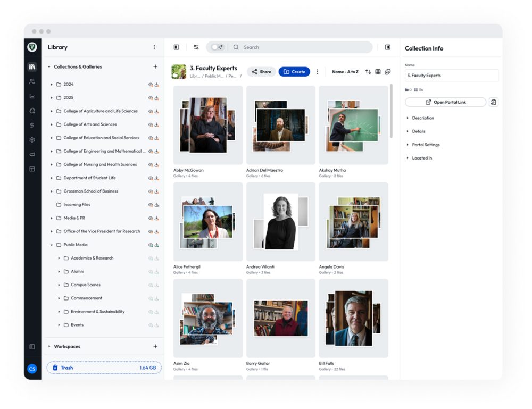Image resolution: width=532 pixels, height=409 pixels.
Task: Open the Bill Falls gallery thumbnail
Action: (353, 318)
